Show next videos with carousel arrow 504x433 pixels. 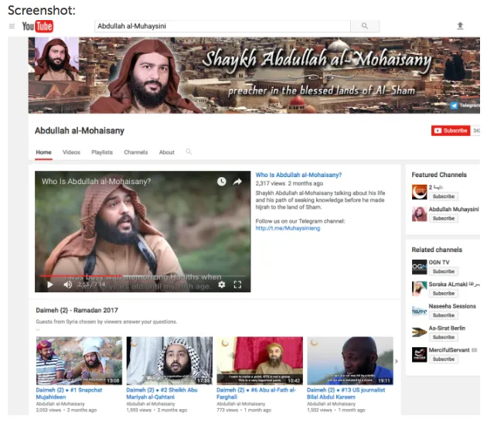point(397,361)
